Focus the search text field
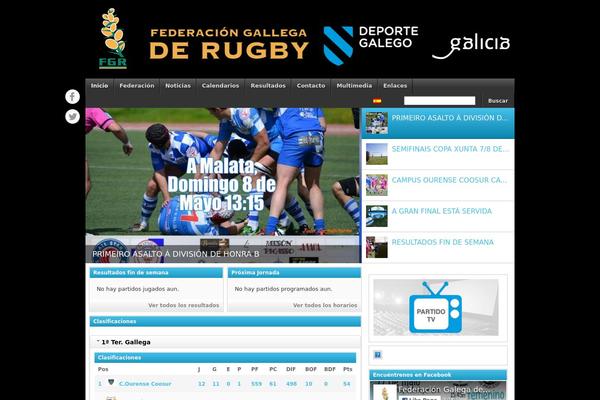The width and height of the screenshot is (600, 400). pos(439,101)
